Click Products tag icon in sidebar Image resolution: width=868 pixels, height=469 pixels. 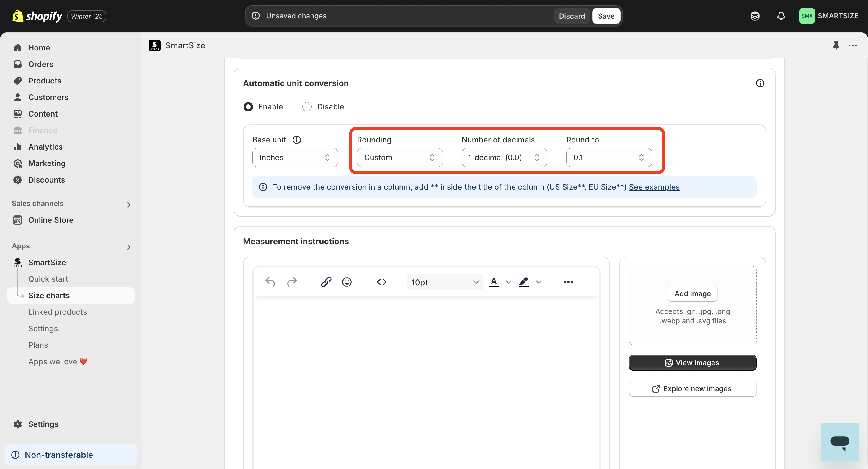18,81
